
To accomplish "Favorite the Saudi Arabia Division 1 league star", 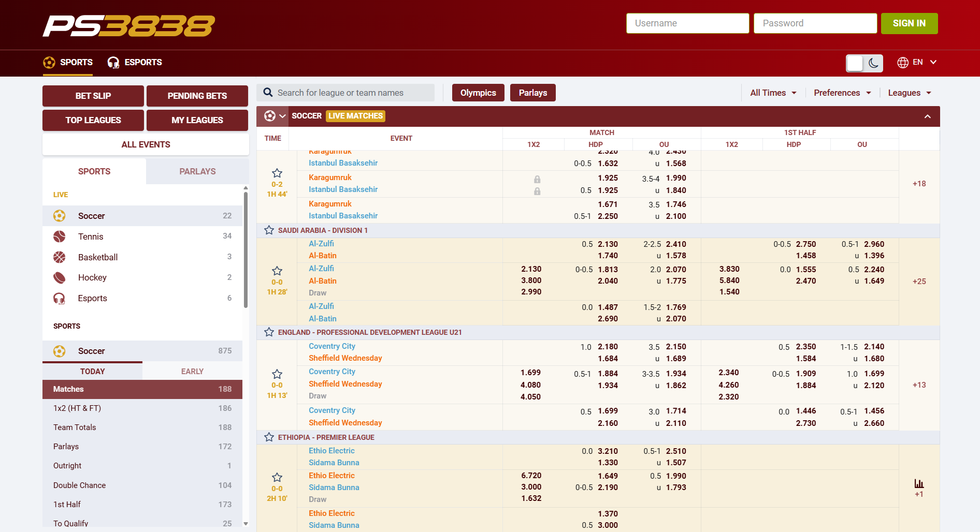I will tap(269, 230).
